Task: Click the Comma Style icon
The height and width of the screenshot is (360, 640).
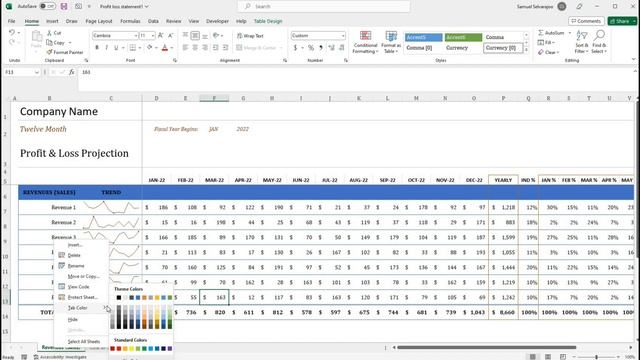Action: pos(321,48)
